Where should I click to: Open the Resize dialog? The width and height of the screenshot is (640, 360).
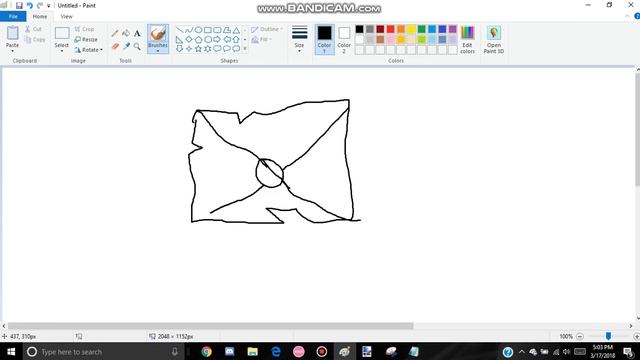86,40
